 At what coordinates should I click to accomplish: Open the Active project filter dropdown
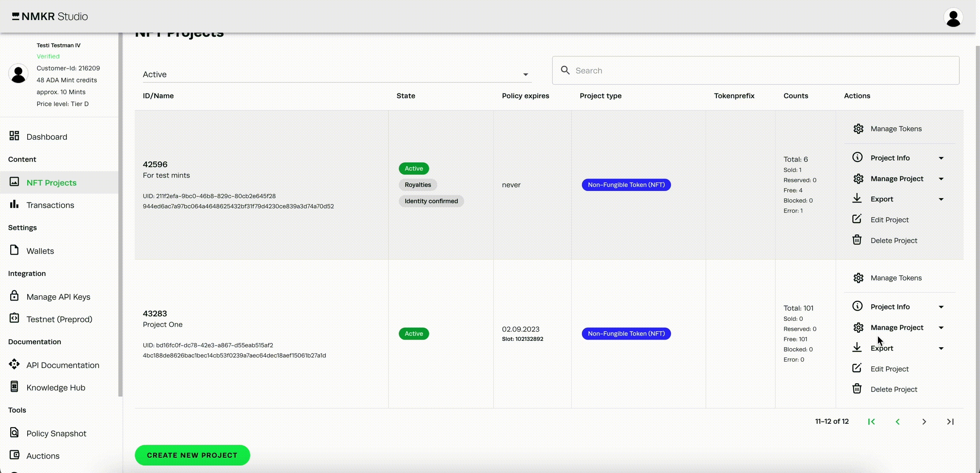coord(336,74)
